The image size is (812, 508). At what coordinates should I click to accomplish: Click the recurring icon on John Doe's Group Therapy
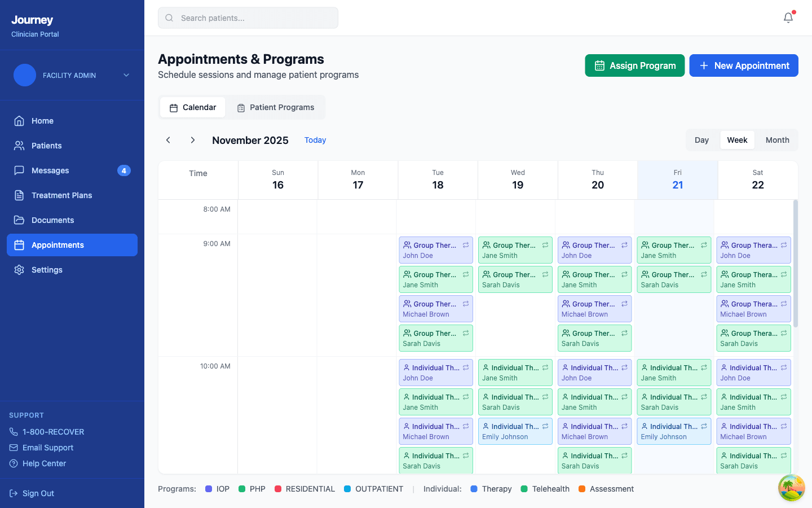pyautogui.click(x=465, y=244)
